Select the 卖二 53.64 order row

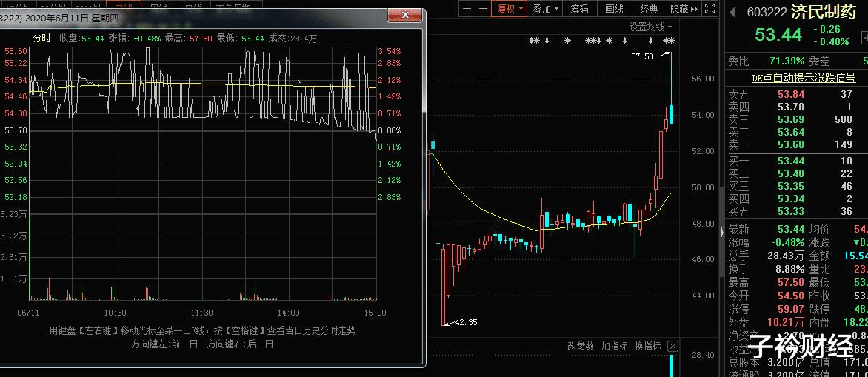click(x=797, y=133)
